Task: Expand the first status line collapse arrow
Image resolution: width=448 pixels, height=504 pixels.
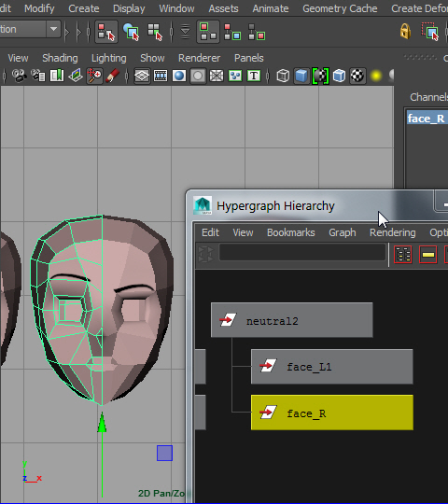Action: (x=67, y=32)
